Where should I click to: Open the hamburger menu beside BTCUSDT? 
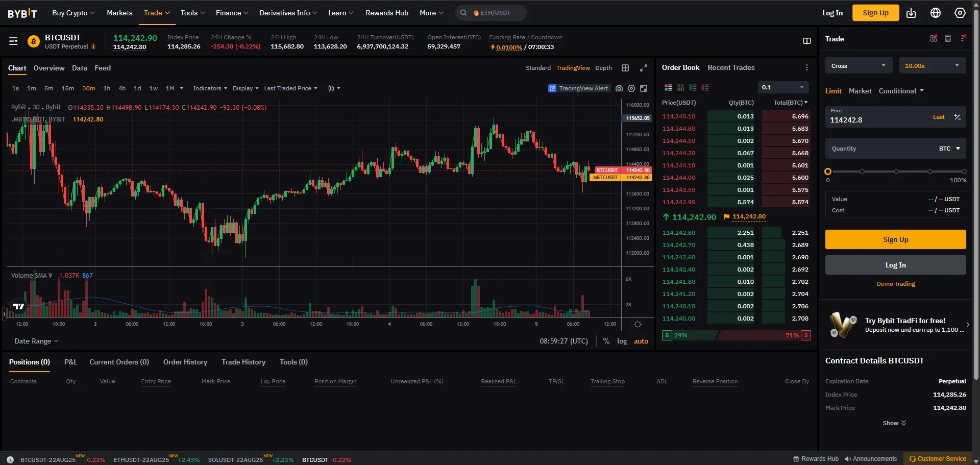[13, 41]
